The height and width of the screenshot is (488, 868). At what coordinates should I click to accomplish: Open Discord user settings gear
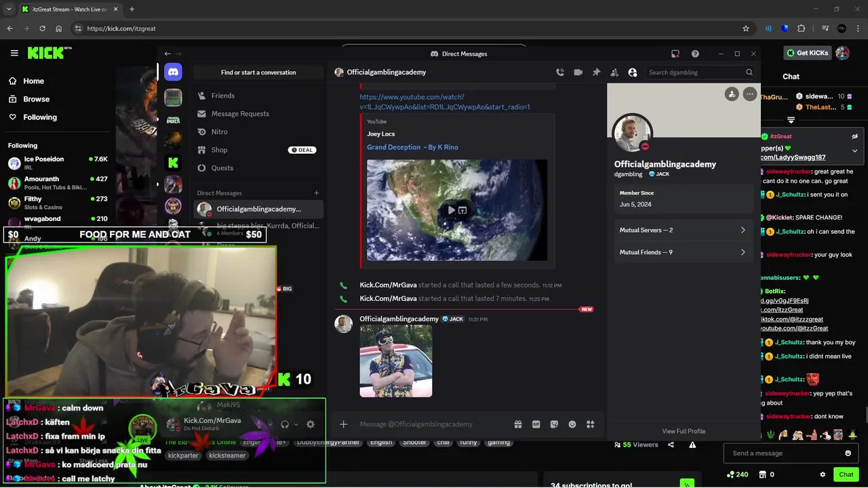pos(311,424)
